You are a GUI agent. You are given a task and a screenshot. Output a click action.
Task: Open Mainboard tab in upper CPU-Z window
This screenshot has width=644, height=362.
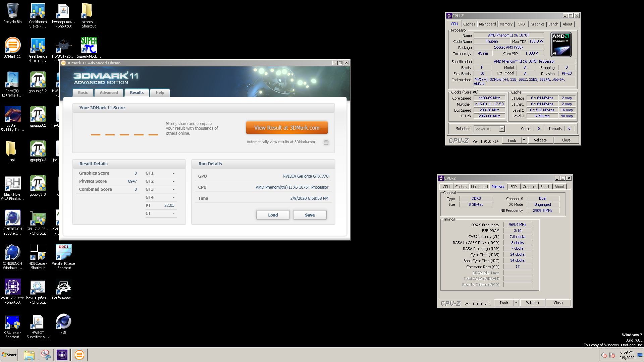(487, 24)
